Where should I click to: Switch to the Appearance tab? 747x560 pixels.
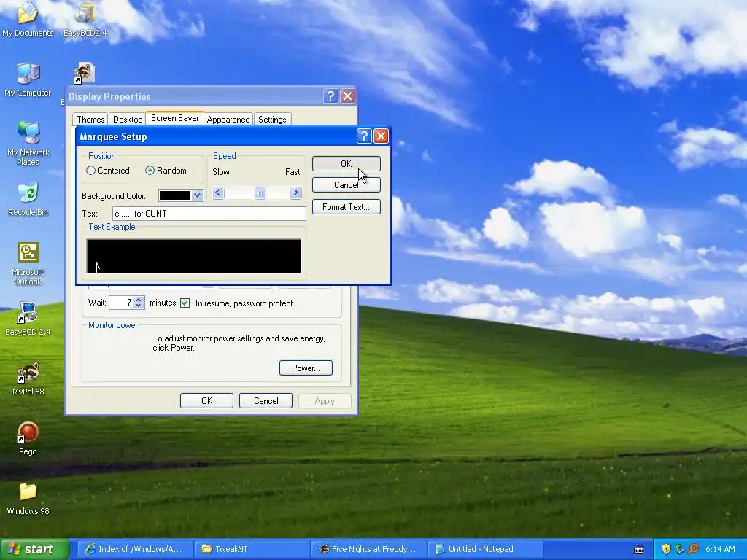tap(228, 119)
